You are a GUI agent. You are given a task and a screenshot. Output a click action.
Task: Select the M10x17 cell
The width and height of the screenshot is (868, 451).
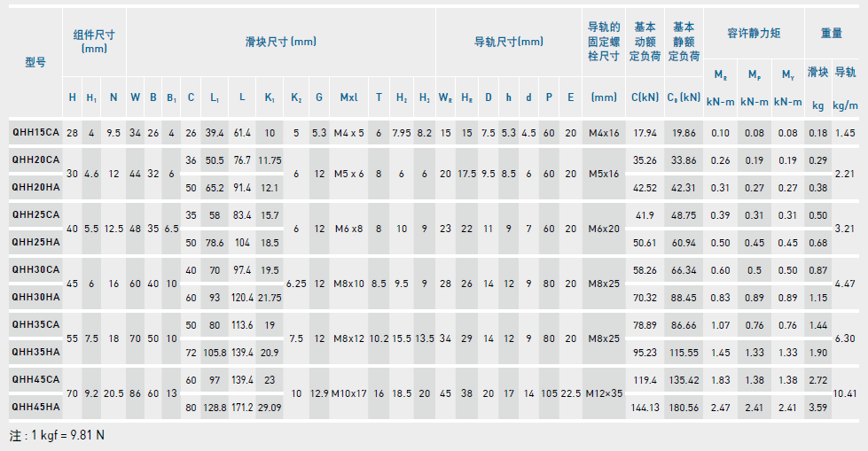tap(348, 393)
